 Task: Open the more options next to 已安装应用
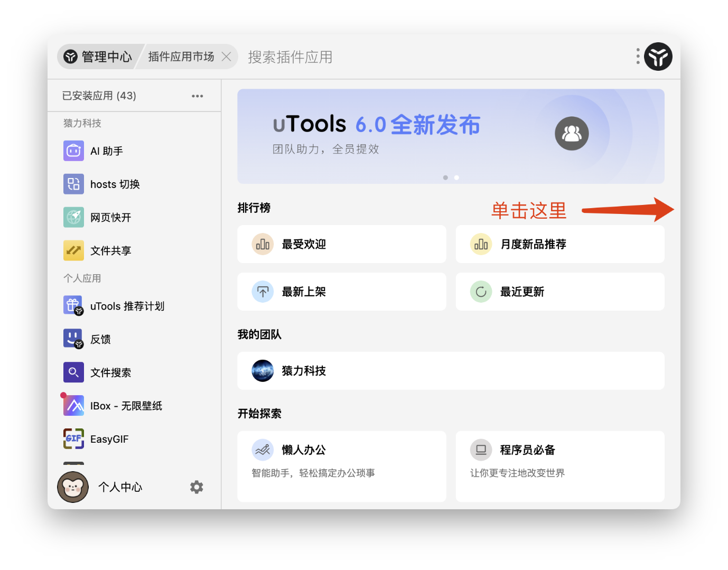click(x=198, y=96)
